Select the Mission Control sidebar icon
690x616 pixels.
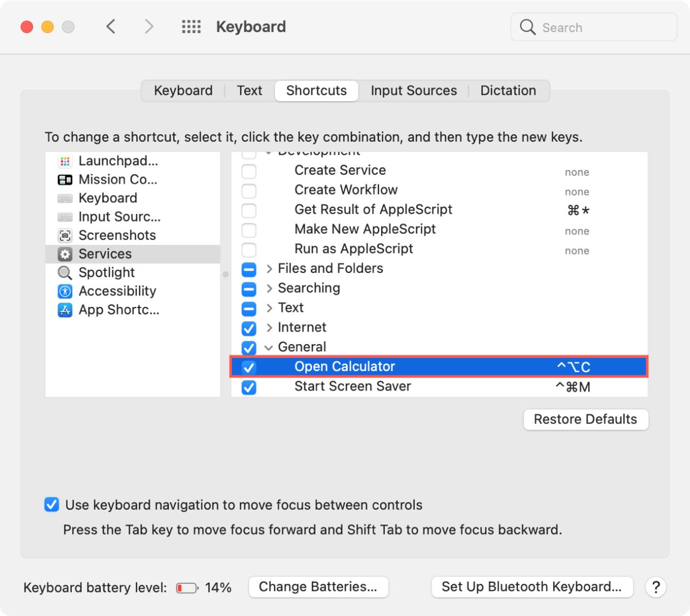click(x=65, y=180)
